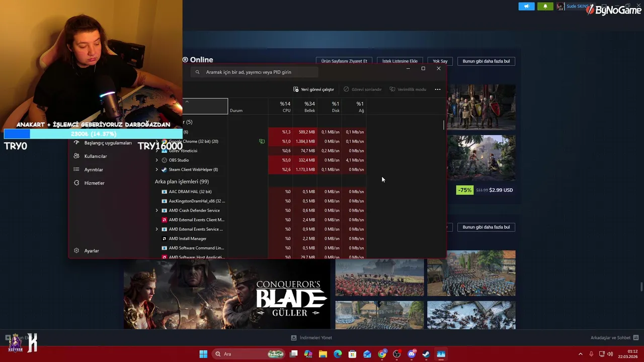Open Hizmetler page in Task Manager
Viewport: 644px width, 362px height.
94,183
